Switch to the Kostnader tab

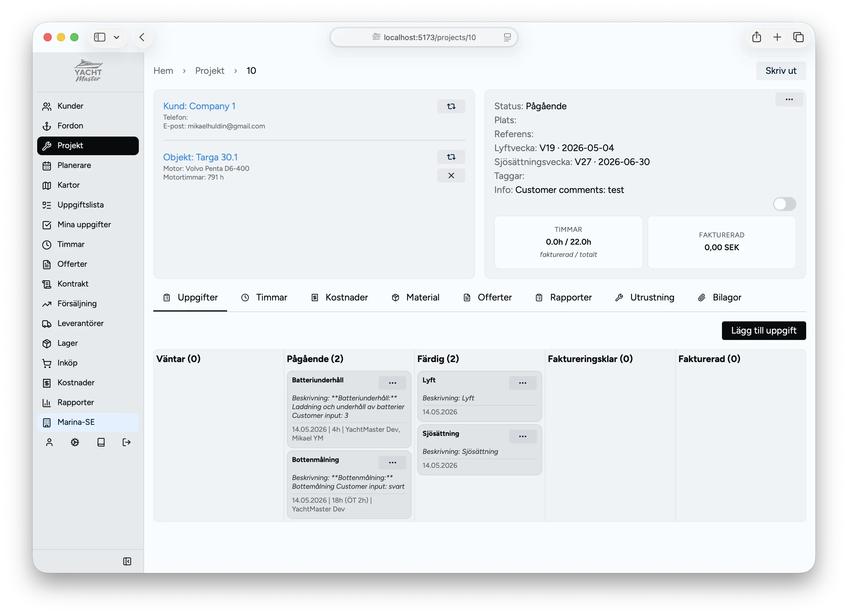coord(339,297)
